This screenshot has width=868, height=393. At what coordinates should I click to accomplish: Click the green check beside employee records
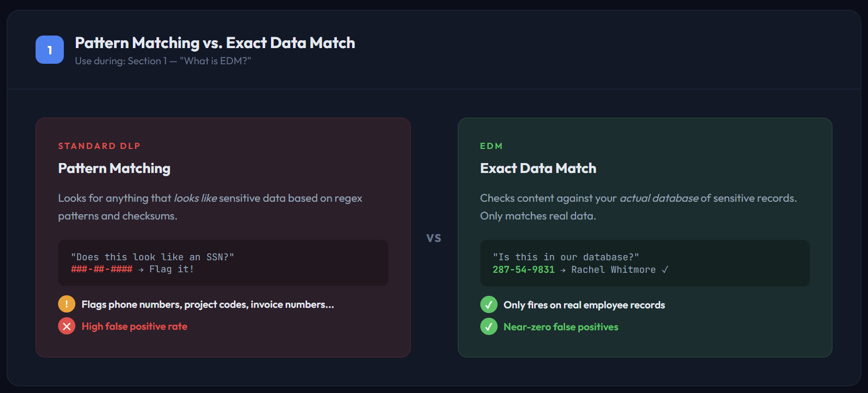click(489, 305)
